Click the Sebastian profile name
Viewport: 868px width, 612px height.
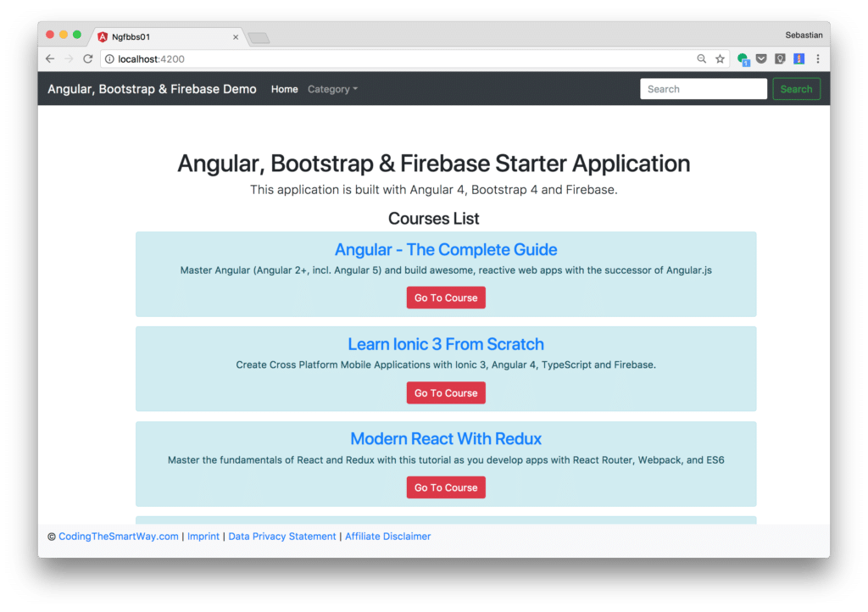[804, 35]
